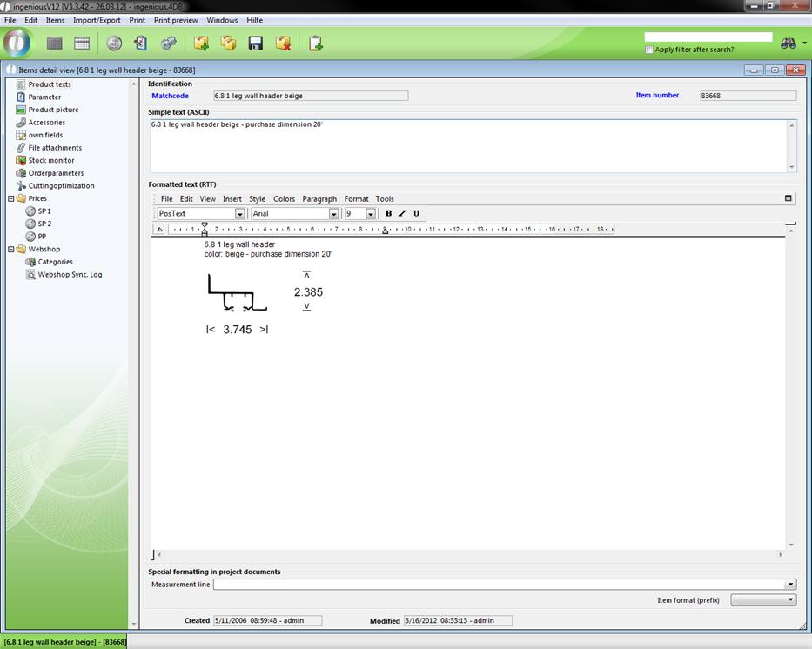
Task: Click the gears icon in toolbar
Action: tap(169, 43)
